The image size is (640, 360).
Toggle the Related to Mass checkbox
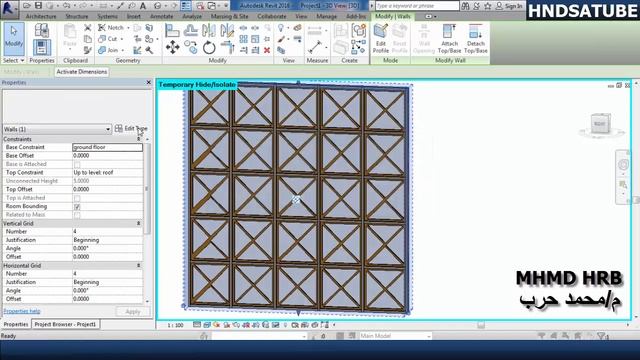77,215
